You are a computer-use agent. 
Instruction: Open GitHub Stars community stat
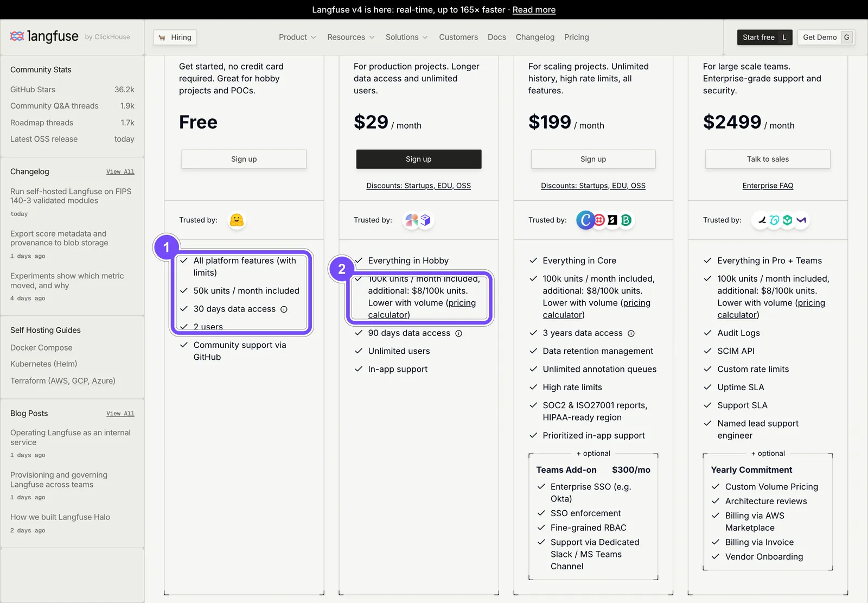tap(72, 90)
